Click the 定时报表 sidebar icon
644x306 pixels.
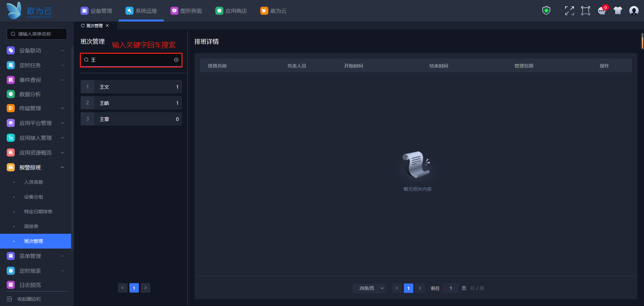coord(11,271)
